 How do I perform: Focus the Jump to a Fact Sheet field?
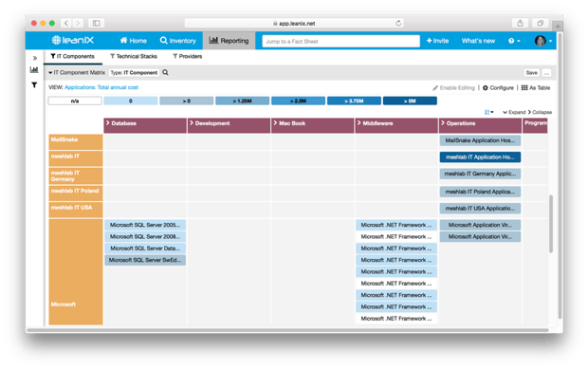coord(340,41)
